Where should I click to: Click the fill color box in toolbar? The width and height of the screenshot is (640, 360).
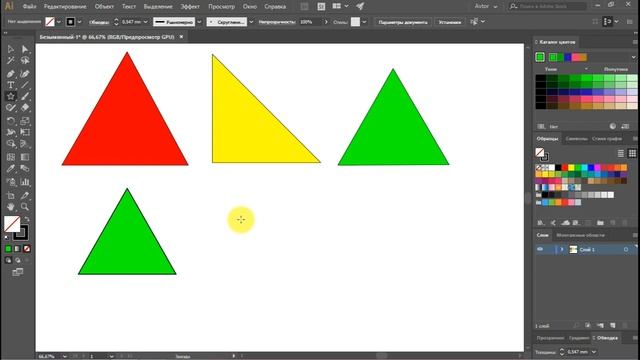pos(12,224)
